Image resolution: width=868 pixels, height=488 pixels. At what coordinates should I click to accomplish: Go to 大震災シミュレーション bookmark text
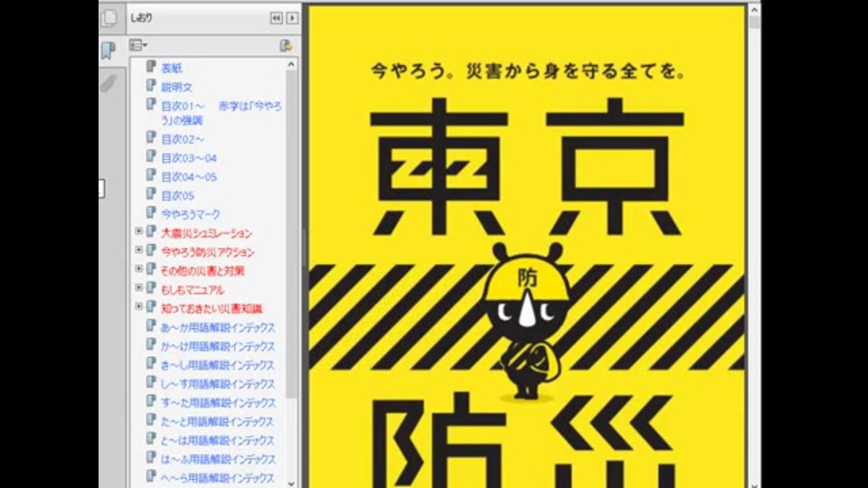click(x=206, y=233)
